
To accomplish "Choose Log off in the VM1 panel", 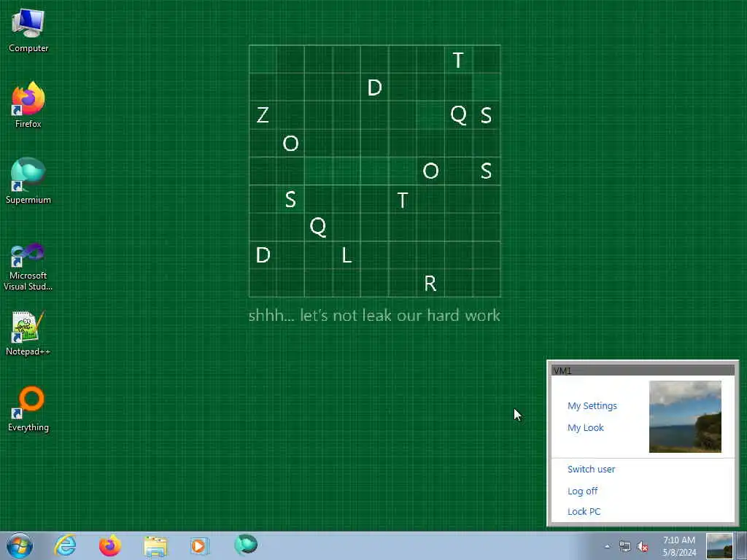I will [582, 491].
